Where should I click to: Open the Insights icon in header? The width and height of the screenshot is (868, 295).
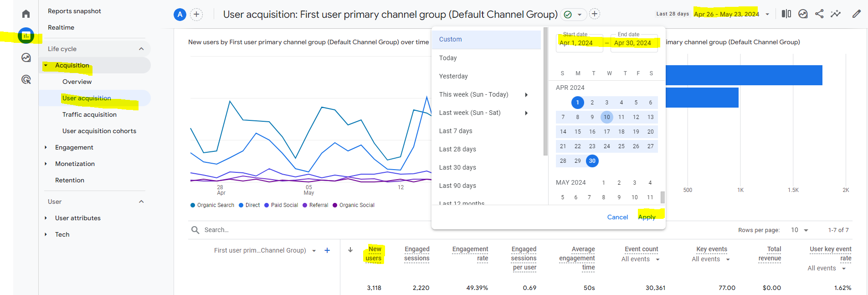click(x=835, y=14)
